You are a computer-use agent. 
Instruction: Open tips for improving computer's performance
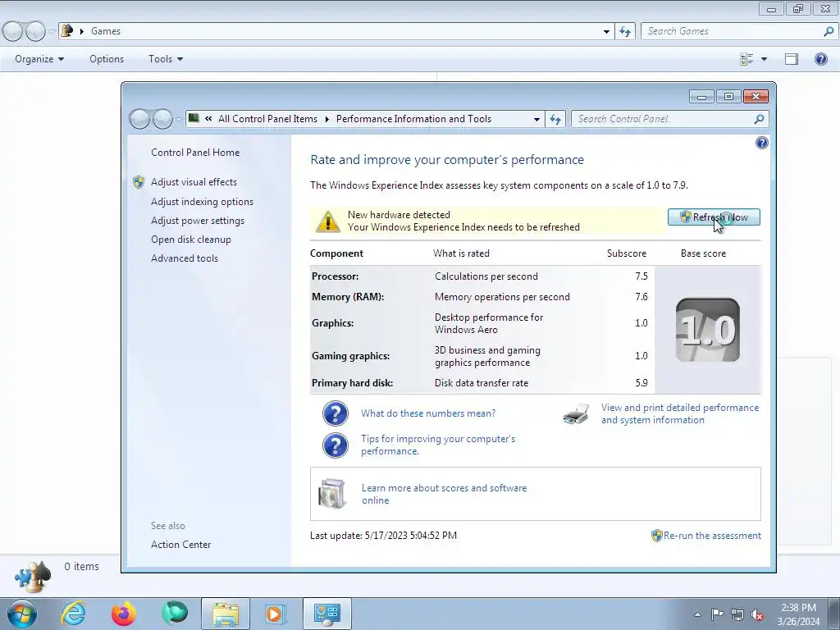tap(438, 445)
